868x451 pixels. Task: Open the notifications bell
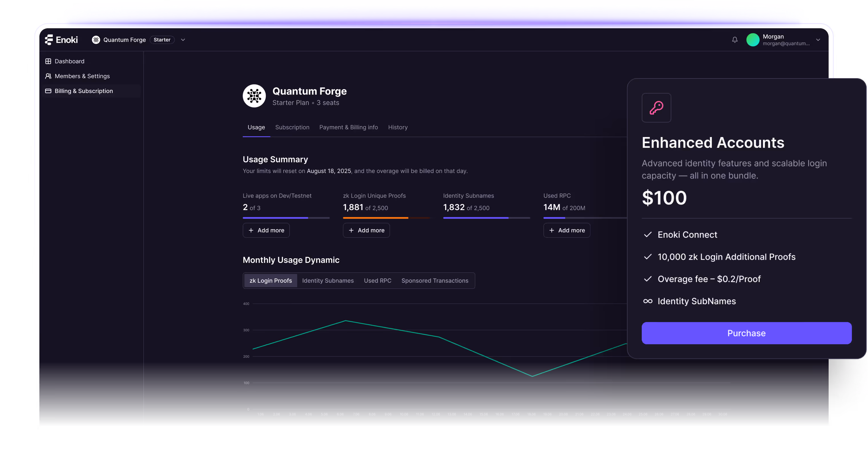[734, 40]
